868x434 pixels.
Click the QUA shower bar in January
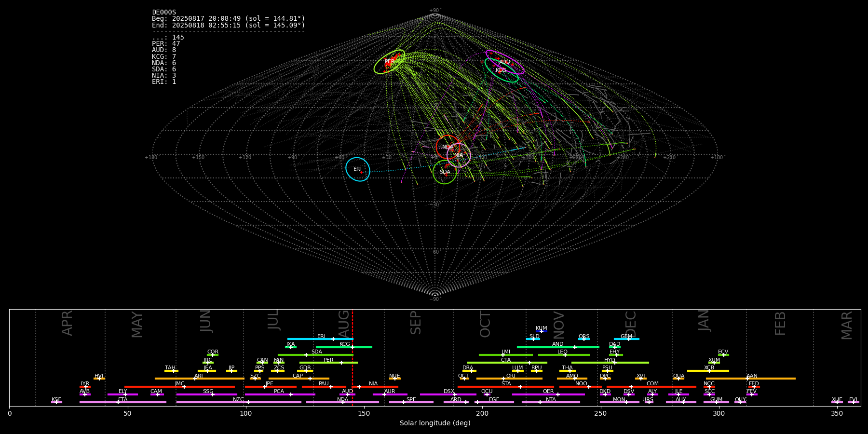[x=678, y=379]
